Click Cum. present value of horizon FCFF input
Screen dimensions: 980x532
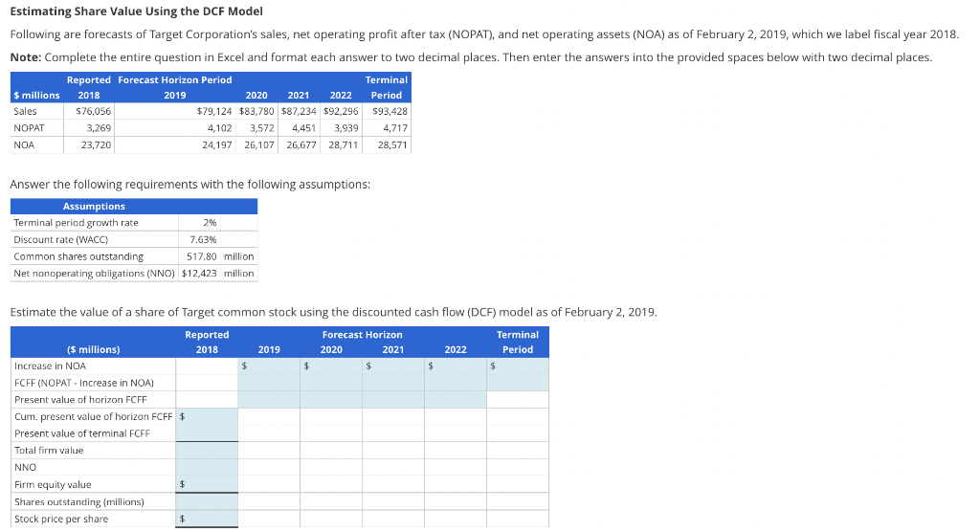click(207, 416)
